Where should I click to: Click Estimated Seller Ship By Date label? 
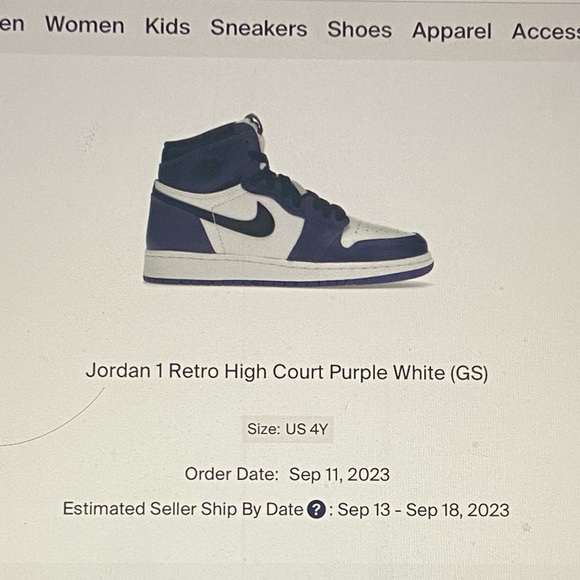coord(183,509)
